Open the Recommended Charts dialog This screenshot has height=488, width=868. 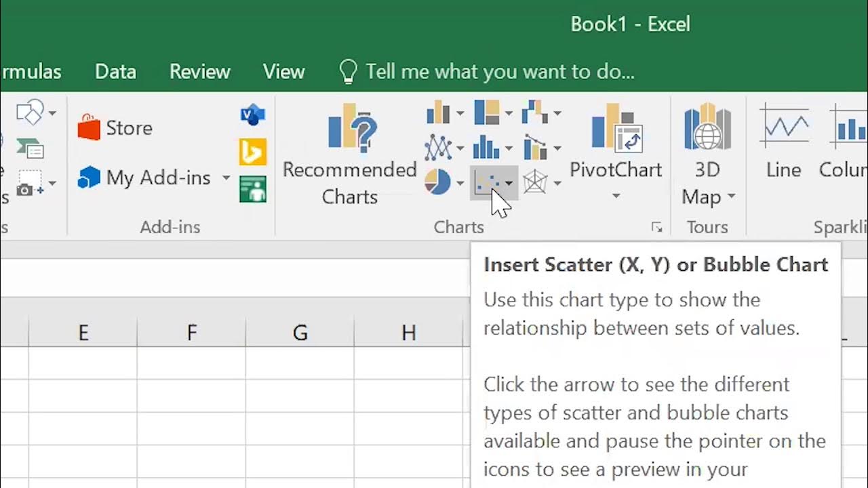coord(349,155)
